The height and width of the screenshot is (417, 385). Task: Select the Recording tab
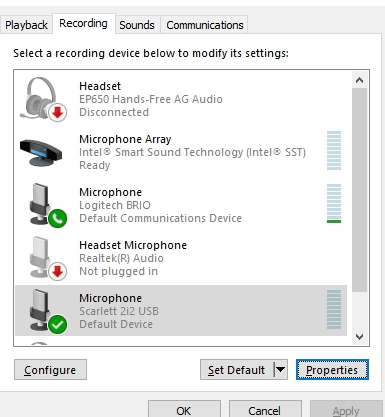(83, 24)
